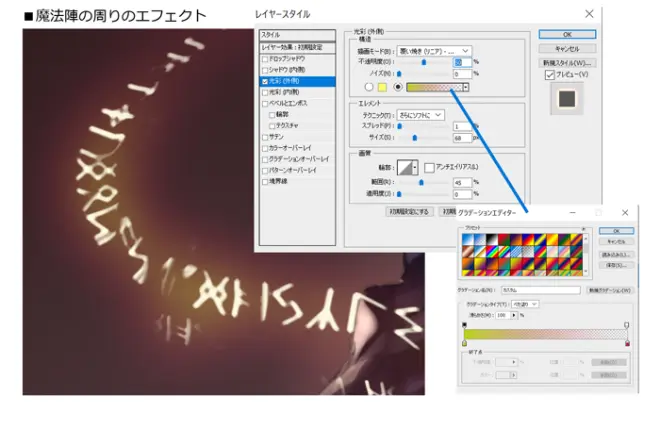Select the left yellow color stop
Screen dimensions: 660x446
coord(465,343)
